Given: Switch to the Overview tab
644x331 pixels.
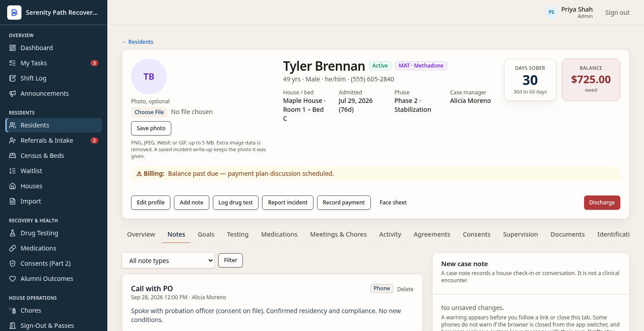Looking at the screenshot, I should click(141, 234).
